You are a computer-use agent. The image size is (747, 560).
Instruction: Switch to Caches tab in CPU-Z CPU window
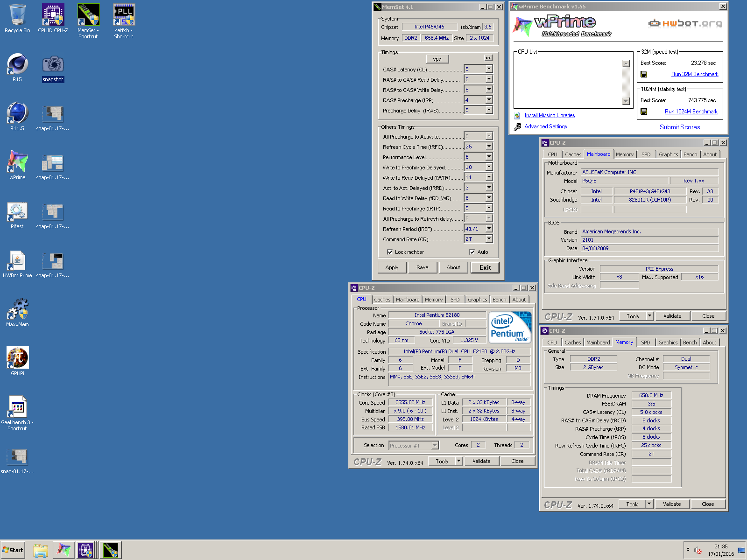pos(382,300)
